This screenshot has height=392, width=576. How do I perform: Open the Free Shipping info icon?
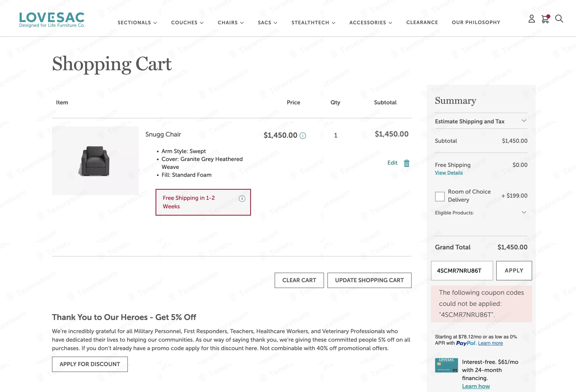(x=242, y=199)
